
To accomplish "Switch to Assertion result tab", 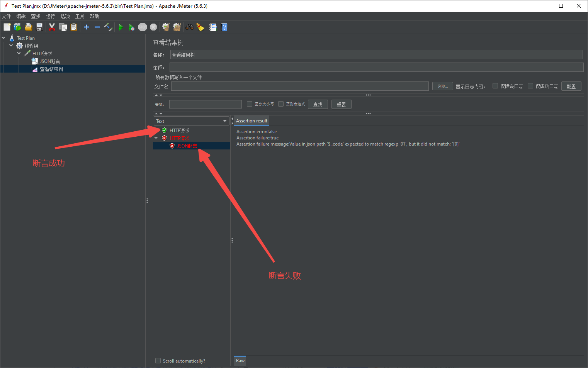I will [252, 121].
